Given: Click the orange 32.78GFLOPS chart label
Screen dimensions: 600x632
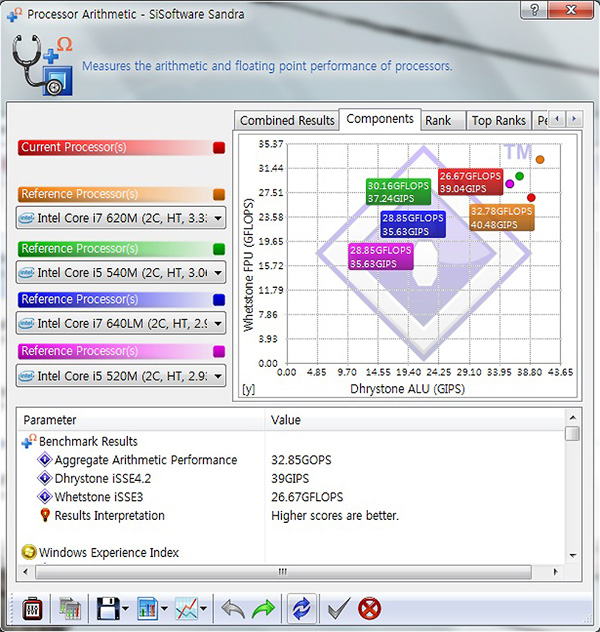Looking at the screenshot, I should tap(502, 218).
